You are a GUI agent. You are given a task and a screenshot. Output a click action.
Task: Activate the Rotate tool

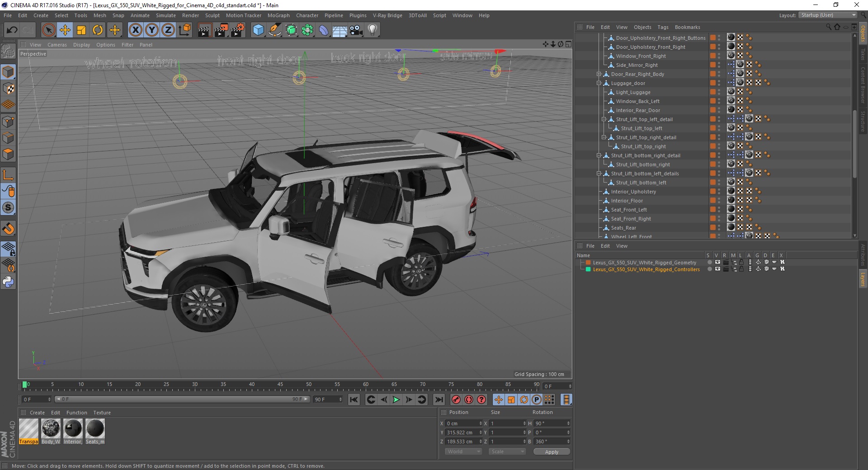(x=98, y=30)
